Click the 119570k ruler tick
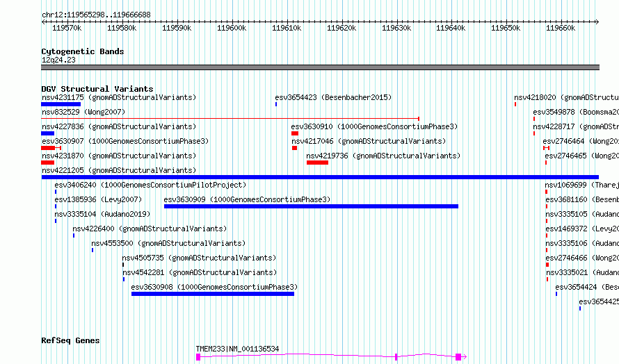 click(x=67, y=28)
